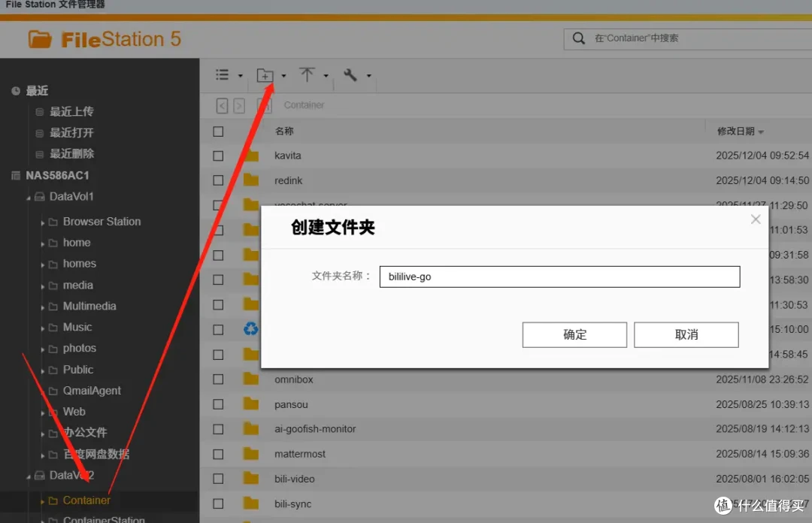Select 最近上传 in the sidebar
Image resolution: width=812 pixels, height=523 pixels.
pyautogui.click(x=71, y=112)
